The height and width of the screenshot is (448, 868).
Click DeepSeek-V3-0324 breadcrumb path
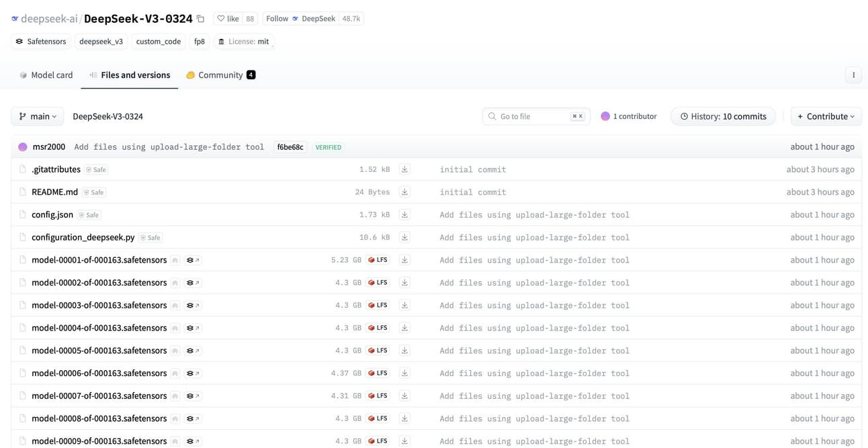pyautogui.click(x=107, y=116)
